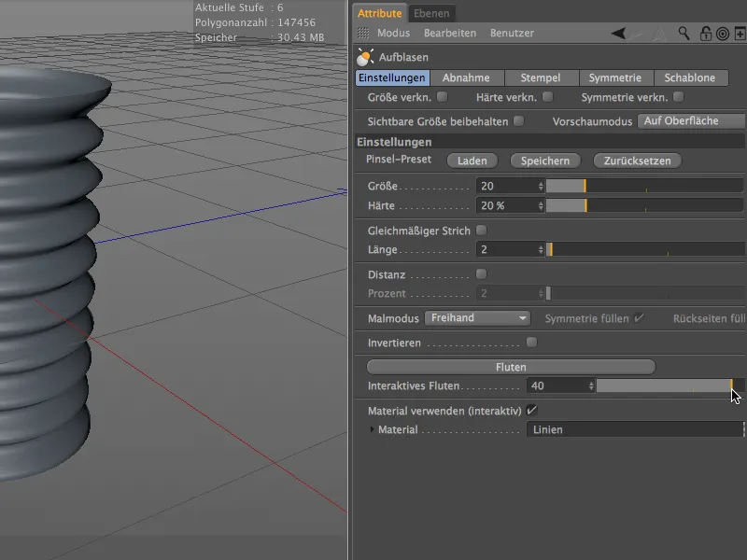This screenshot has height=560, width=747.
Task: Click the dotted grip icon beside Modus
Action: point(363,33)
